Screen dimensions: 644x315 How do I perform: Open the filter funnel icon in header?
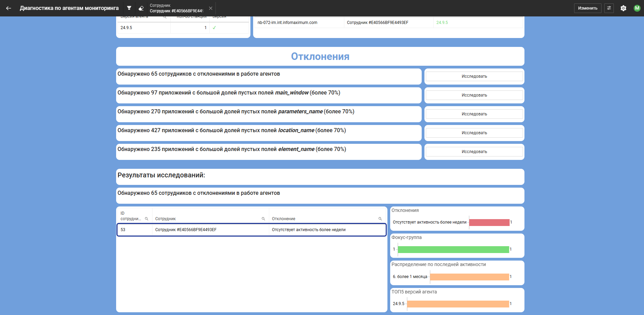click(129, 8)
